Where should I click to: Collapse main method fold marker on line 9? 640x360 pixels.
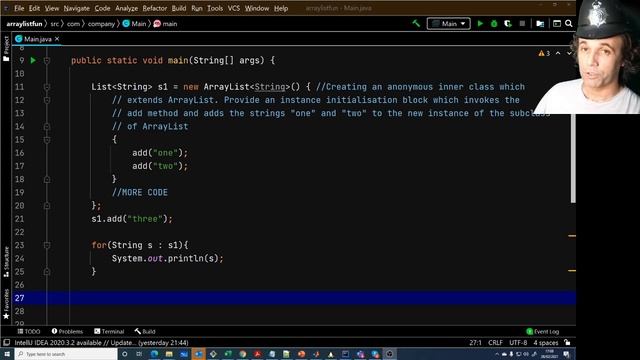point(47,60)
